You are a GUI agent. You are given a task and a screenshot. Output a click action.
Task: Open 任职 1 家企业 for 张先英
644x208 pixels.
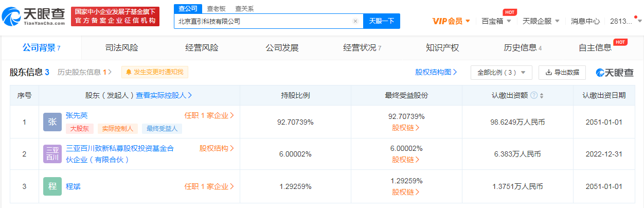(209, 115)
